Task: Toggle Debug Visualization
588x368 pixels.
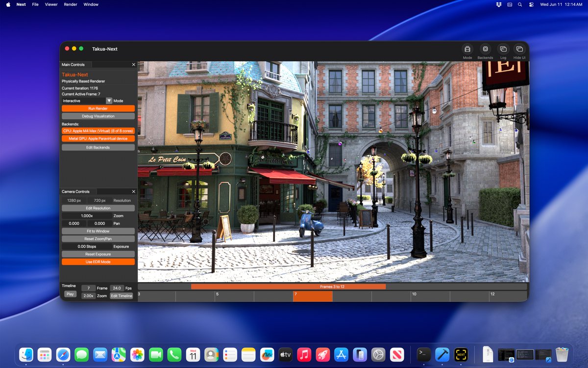Action: point(98,116)
